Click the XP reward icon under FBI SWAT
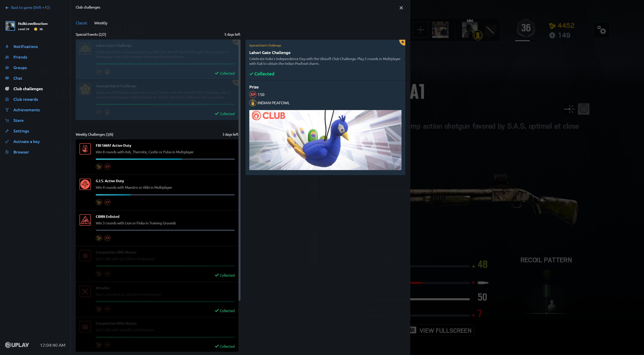Viewport: 644px width, 355px height. pyautogui.click(x=107, y=167)
